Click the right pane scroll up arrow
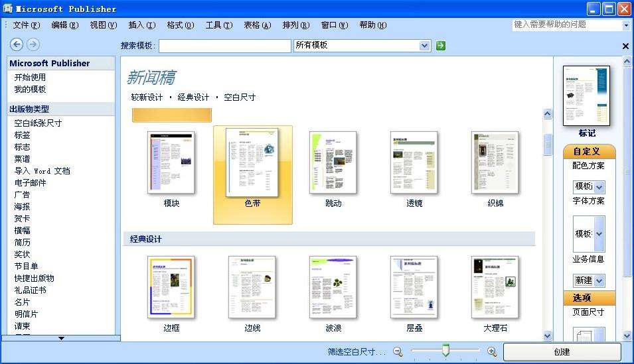634x364 pixels. pos(627,62)
